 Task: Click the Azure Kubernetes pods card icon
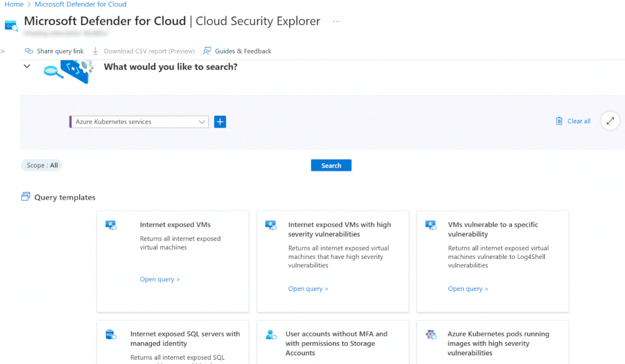click(431, 335)
